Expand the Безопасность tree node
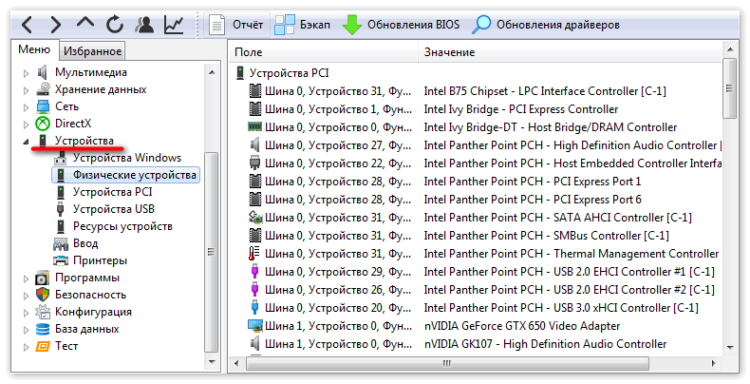 pos(26,296)
